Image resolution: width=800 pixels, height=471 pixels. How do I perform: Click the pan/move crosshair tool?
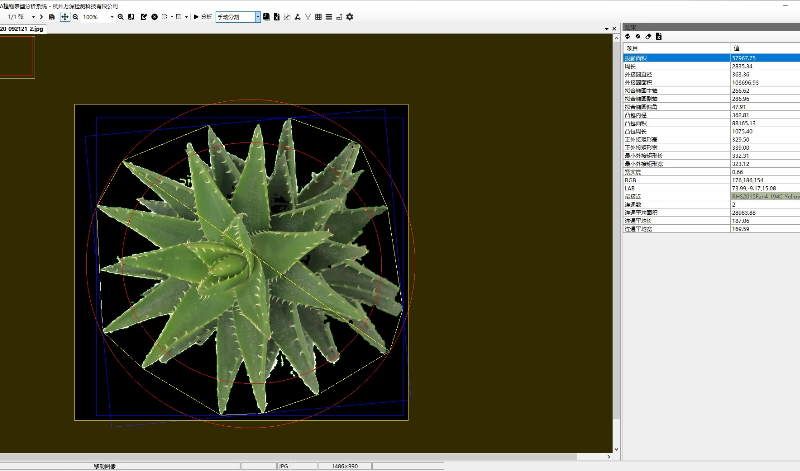pos(65,17)
